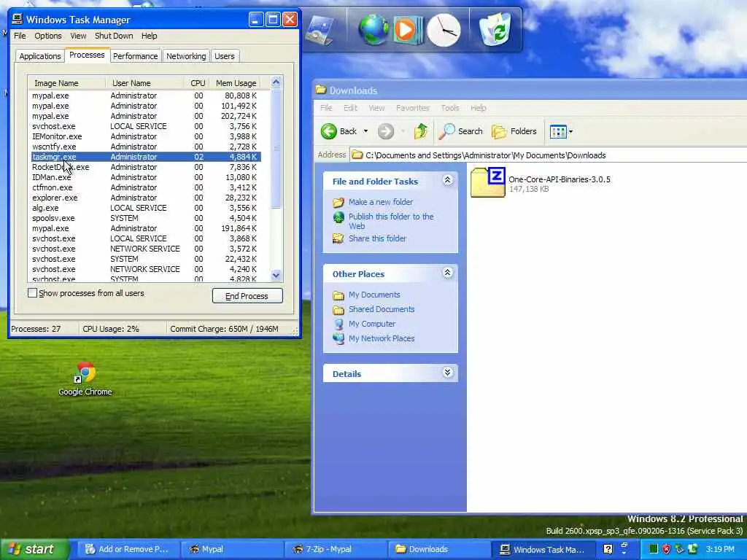Open Google Chrome desktop shortcut
This screenshot has width=747, height=560.
[85, 379]
